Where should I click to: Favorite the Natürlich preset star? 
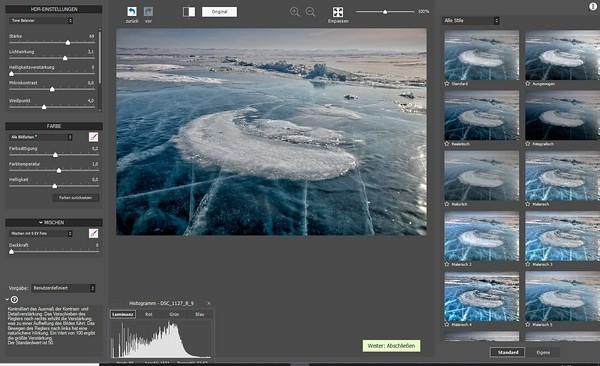(x=447, y=204)
